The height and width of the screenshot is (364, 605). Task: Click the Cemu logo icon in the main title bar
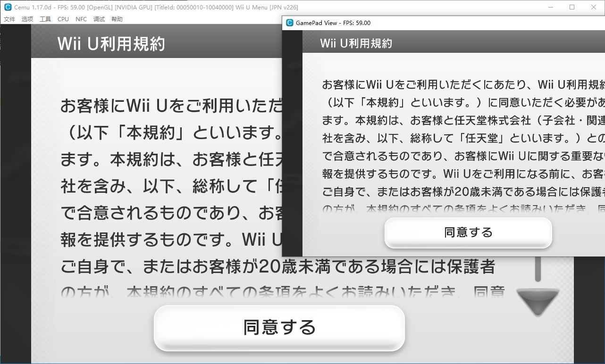(x=7, y=7)
